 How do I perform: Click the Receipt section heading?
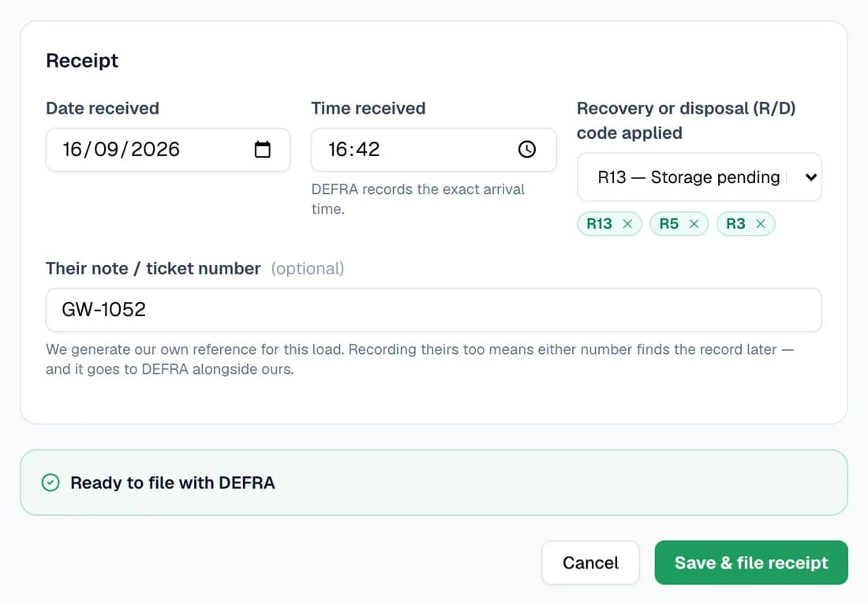point(82,60)
